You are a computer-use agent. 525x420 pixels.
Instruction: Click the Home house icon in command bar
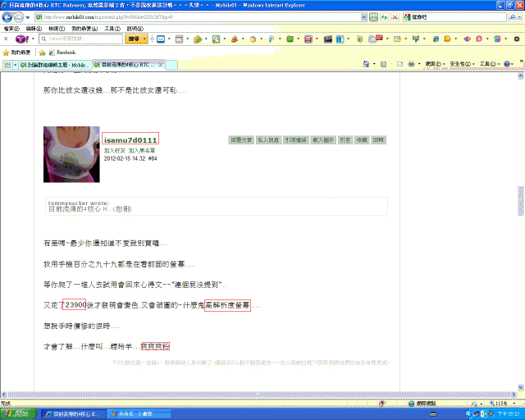tap(367, 64)
